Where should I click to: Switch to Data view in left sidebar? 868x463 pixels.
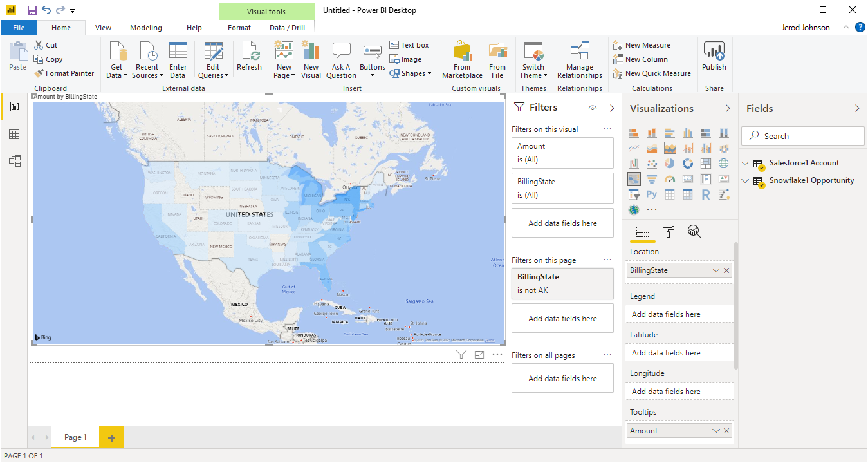[x=14, y=134]
